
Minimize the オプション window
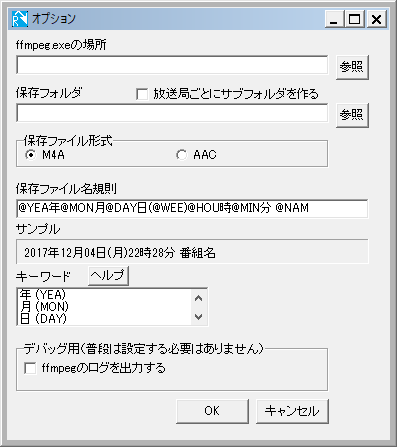(x=334, y=19)
